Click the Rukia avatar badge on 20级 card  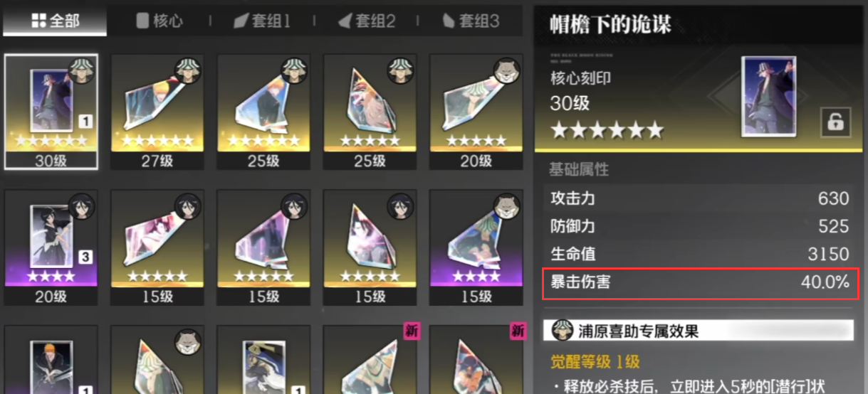coord(83,206)
